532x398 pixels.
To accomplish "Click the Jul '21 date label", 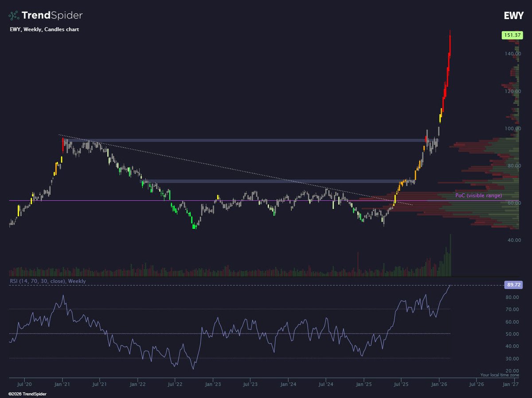I will click(100, 385).
